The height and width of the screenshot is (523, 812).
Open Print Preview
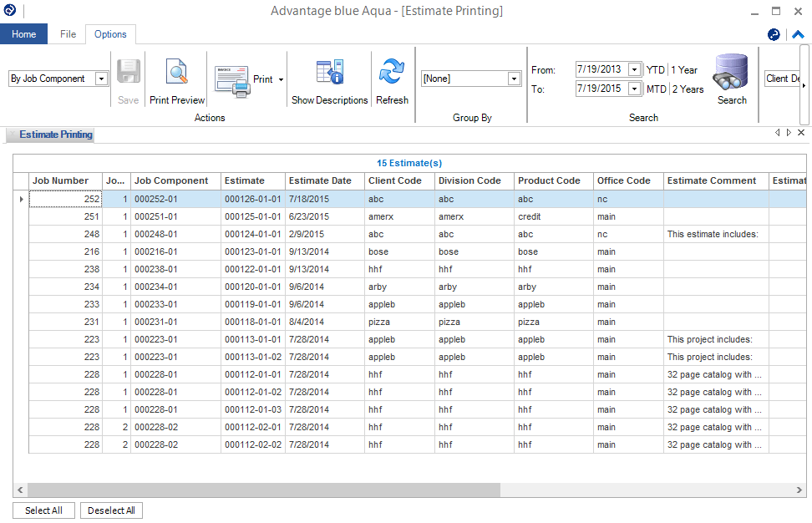tap(176, 80)
